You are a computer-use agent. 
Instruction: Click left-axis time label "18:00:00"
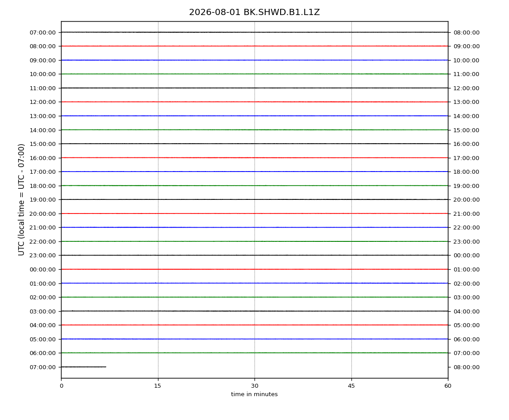[42, 186]
